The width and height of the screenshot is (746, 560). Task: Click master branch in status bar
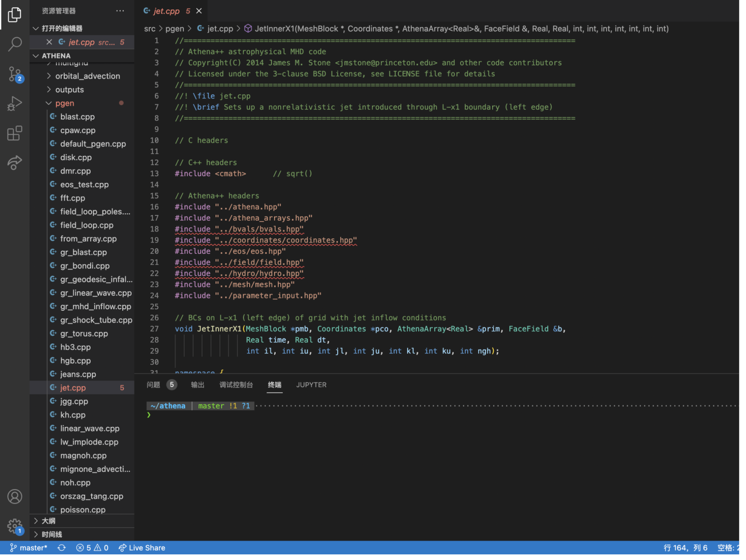pyautogui.click(x=28, y=548)
